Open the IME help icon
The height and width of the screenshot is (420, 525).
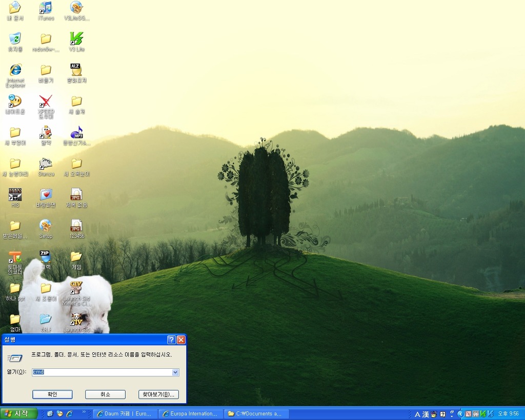(442, 415)
